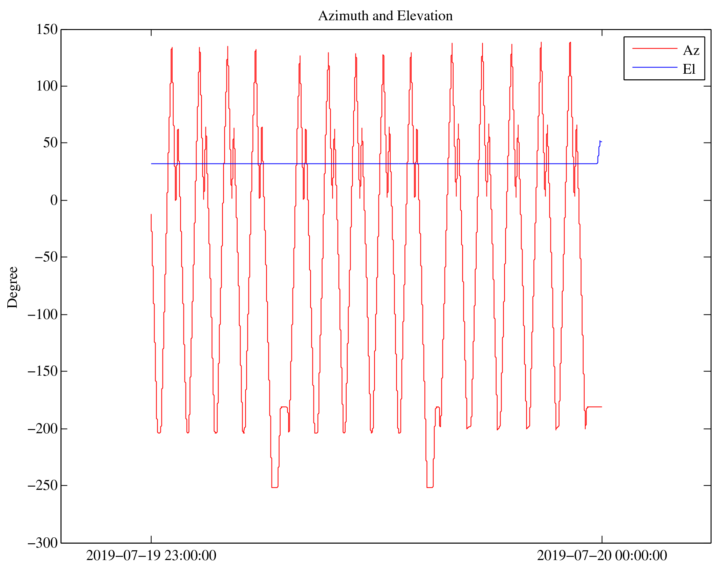
Task: Click the red Az line sample in legend
Action: pos(654,48)
